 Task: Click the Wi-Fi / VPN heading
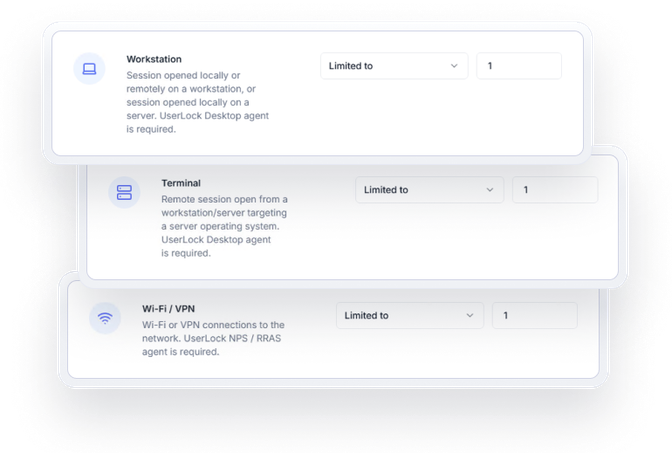pyautogui.click(x=170, y=309)
